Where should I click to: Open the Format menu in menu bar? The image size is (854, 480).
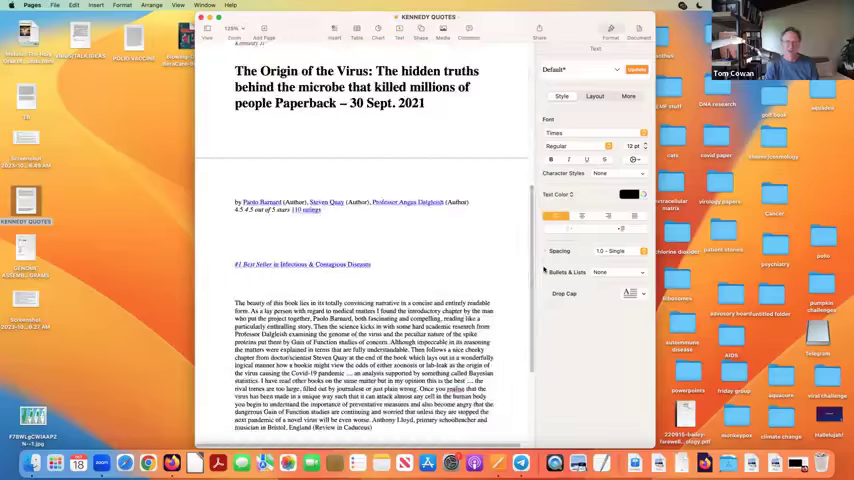(x=122, y=5)
